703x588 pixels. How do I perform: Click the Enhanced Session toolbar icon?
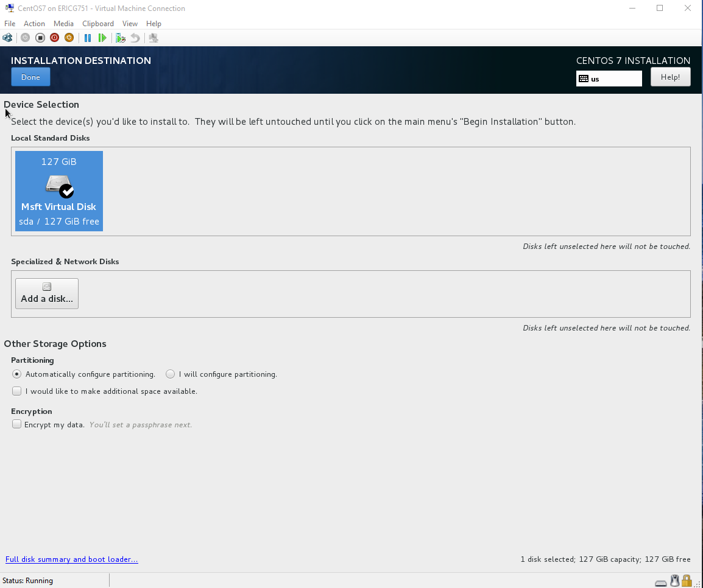point(154,38)
